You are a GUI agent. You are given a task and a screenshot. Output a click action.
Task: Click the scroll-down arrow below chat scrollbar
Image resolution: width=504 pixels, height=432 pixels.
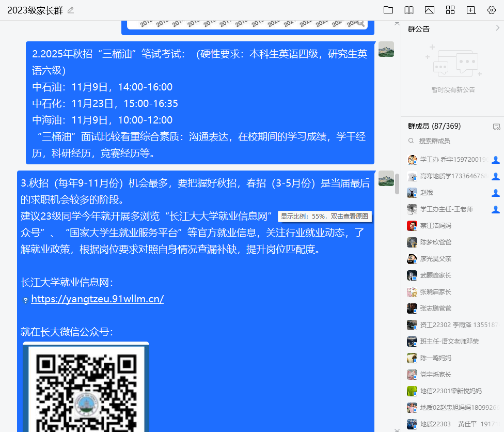[397, 429]
